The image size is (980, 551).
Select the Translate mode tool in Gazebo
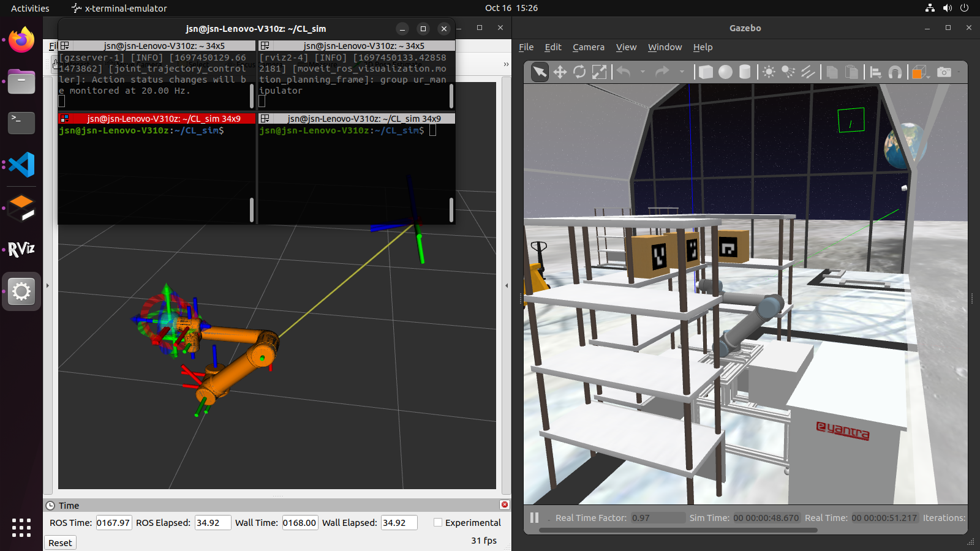click(560, 72)
